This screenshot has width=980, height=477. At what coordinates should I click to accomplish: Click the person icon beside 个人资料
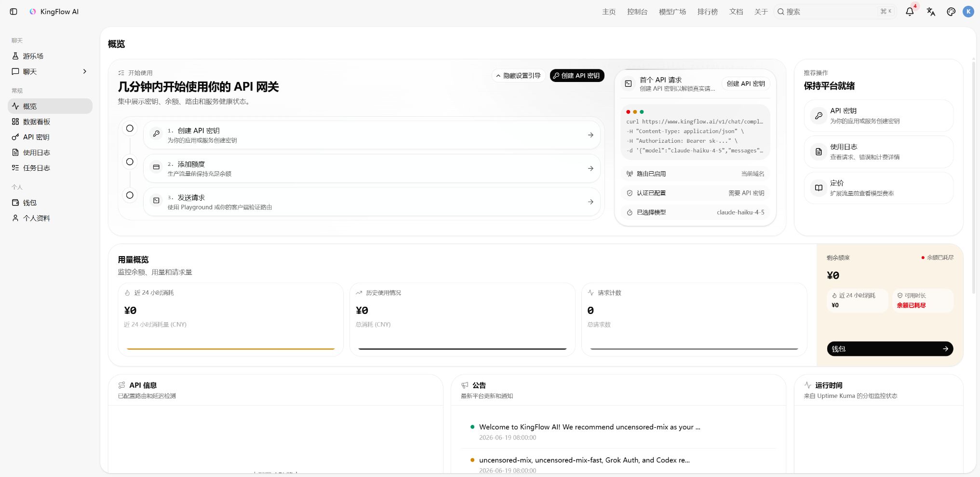[15, 218]
